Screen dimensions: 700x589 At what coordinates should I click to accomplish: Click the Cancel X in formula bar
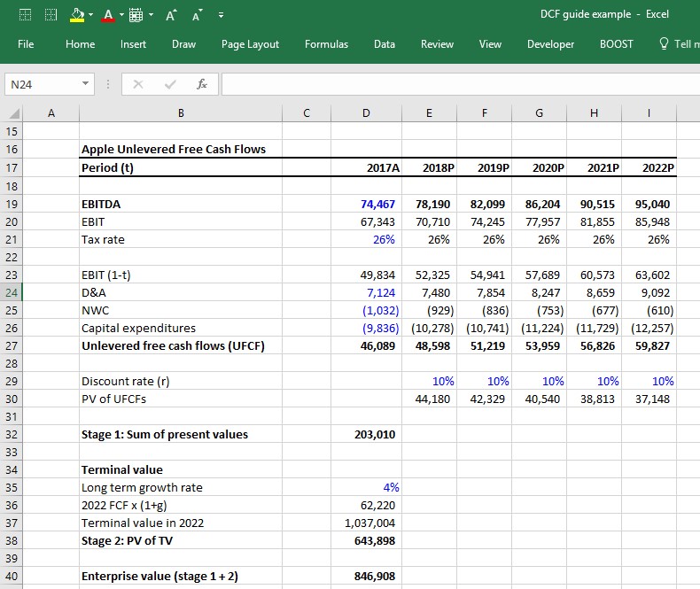pyautogui.click(x=138, y=84)
